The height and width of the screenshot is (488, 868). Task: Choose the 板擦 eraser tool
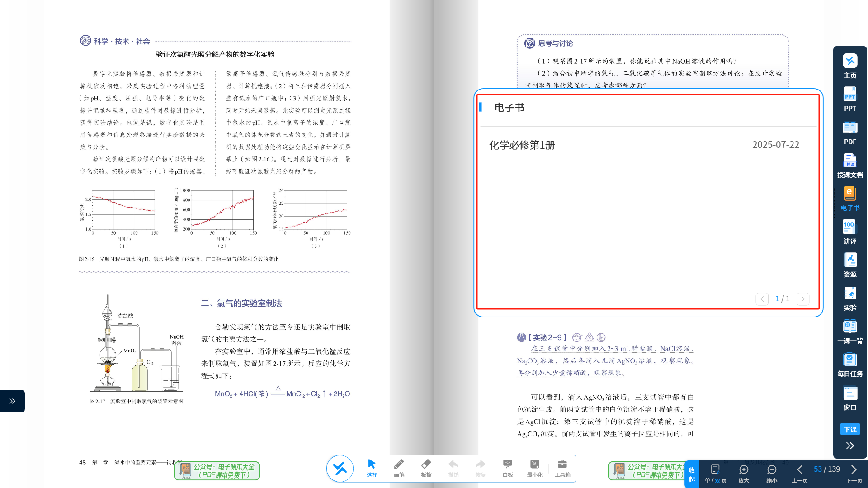(x=426, y=469)
